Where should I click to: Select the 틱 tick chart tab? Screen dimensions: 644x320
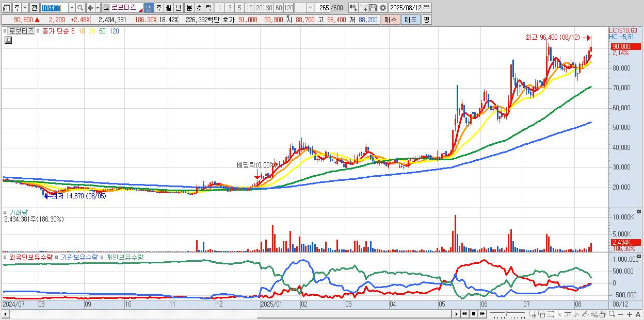[x=208, y=8]
